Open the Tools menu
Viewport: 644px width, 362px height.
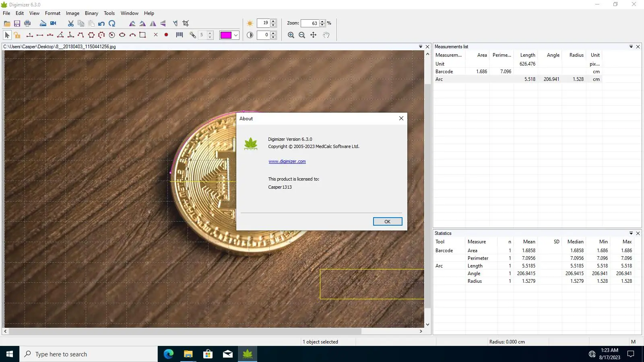(x=109, y=13)
